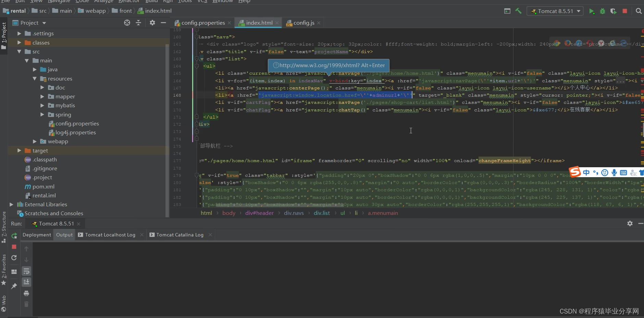Toggle the Z: Structure side tool window
644x318 pixels.
tap(4, 228)
